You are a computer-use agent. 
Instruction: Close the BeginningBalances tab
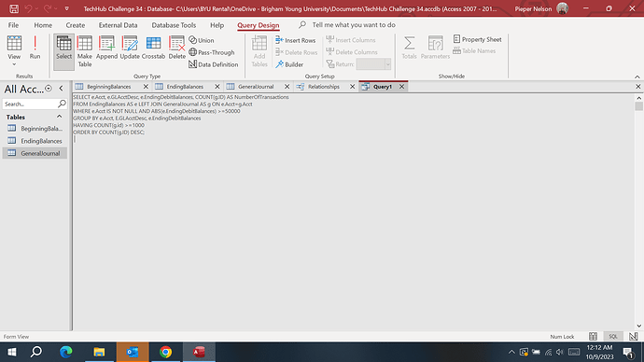pyautogui.click(x=146, y=87)
